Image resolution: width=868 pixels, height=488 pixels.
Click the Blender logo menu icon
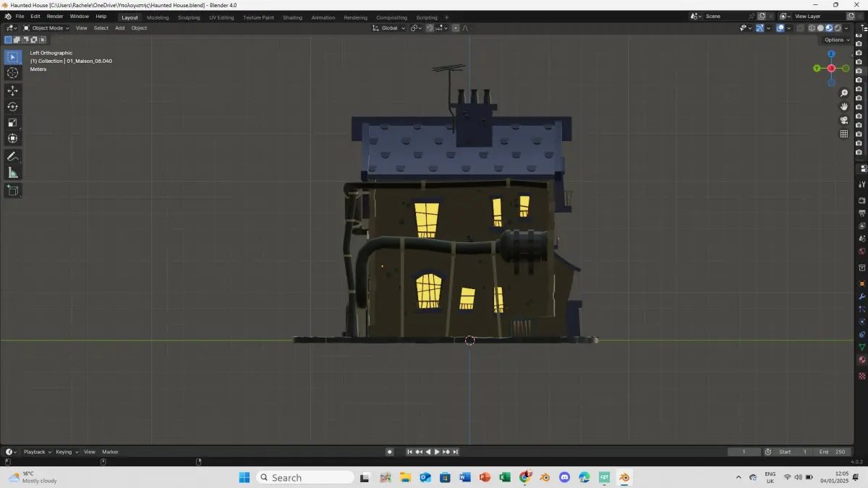pos(7,16)
